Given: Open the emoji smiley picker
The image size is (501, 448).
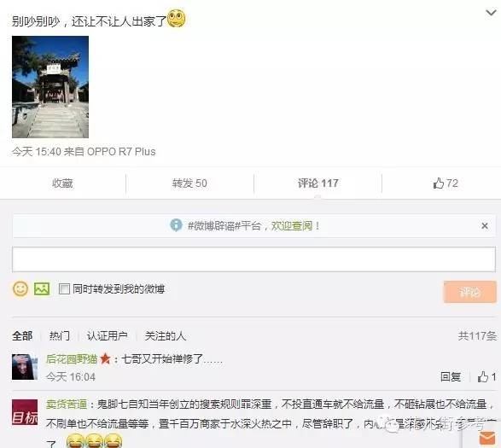Looking at the screenshot, I should (x=20, y=289).
